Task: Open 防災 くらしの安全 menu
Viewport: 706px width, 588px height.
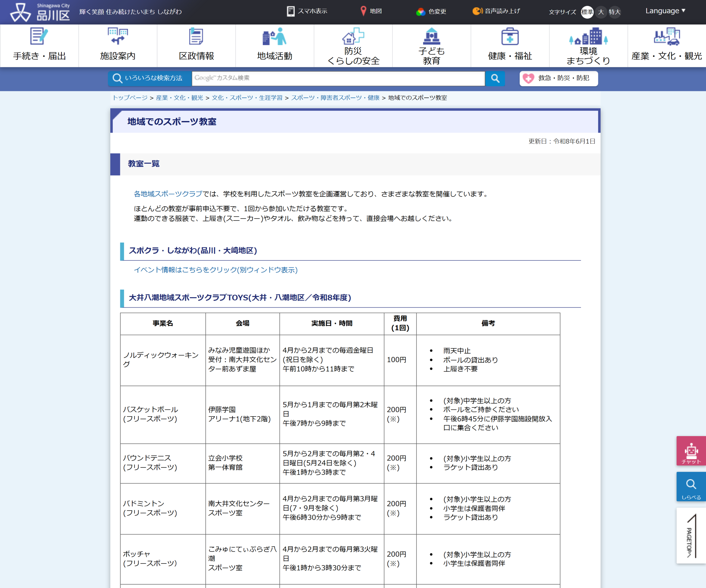Action: click(x=353, y=45)
